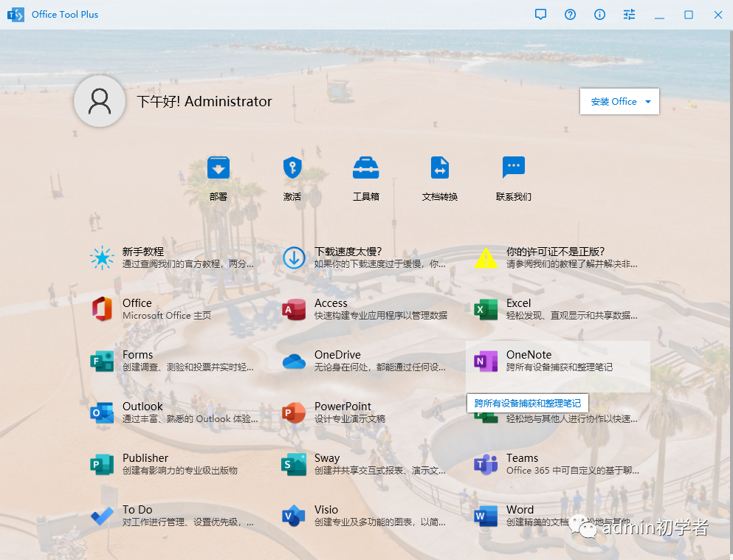Close the Office Tool Plus window
Image resolution: width=733 pixels, height=560 pixels.
[x=718, y=15]
